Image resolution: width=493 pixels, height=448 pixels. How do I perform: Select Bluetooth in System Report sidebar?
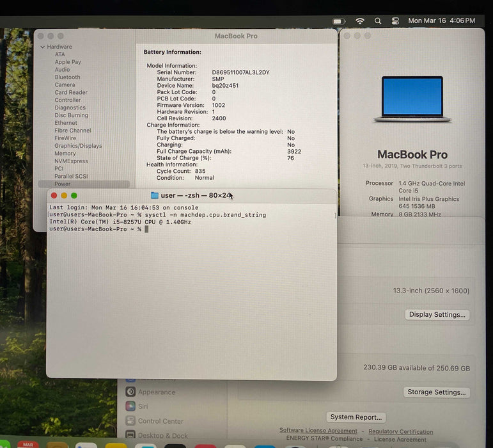click(67, 77)
